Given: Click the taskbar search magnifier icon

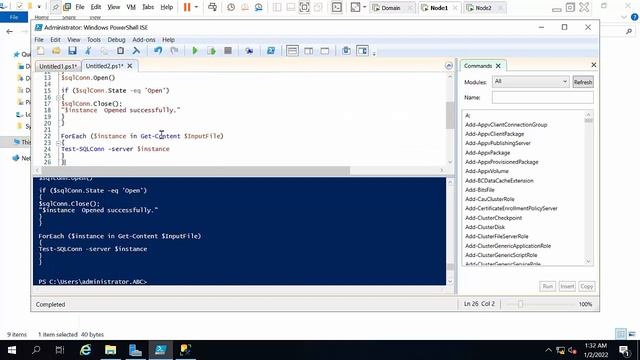Looking at the screenshot, I should pyautogui.click(x=36, y=350).
